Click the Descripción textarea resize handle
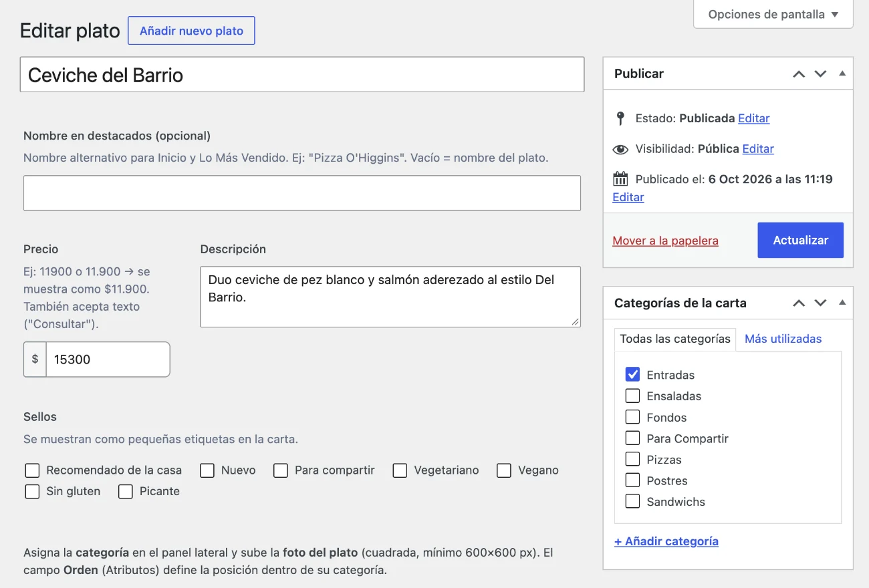 [575, 321]
